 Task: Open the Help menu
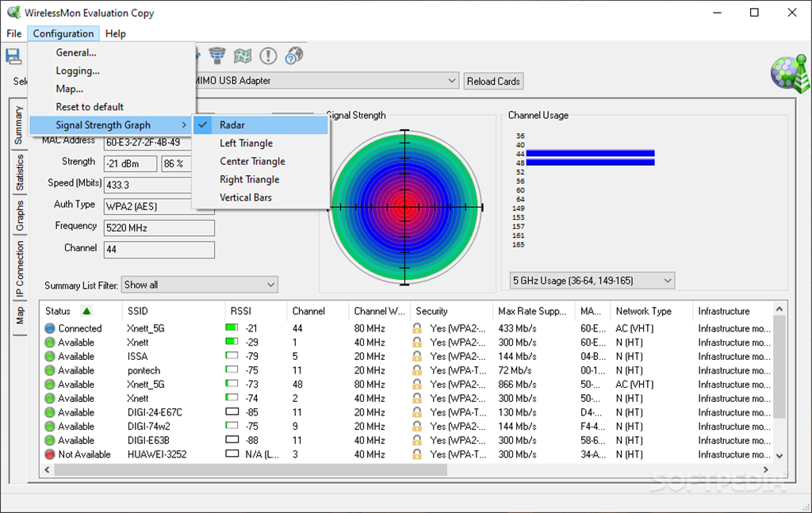point(116,33)
